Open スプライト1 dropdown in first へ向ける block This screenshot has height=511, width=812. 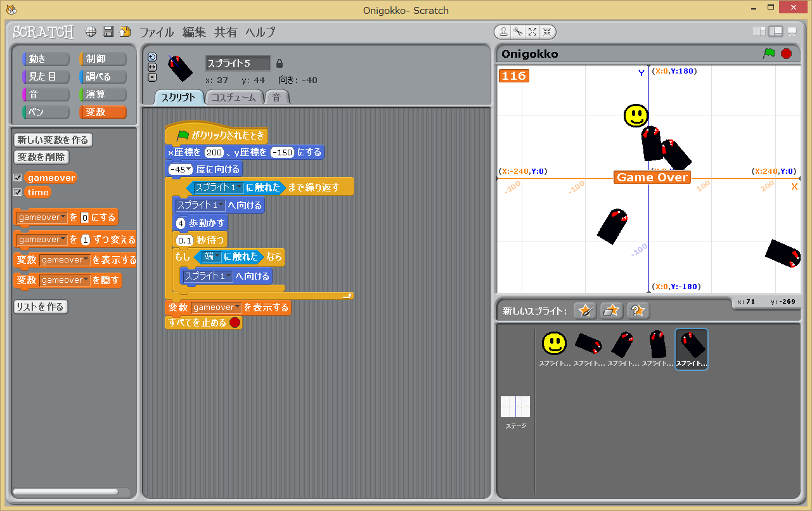click(200, 205)
